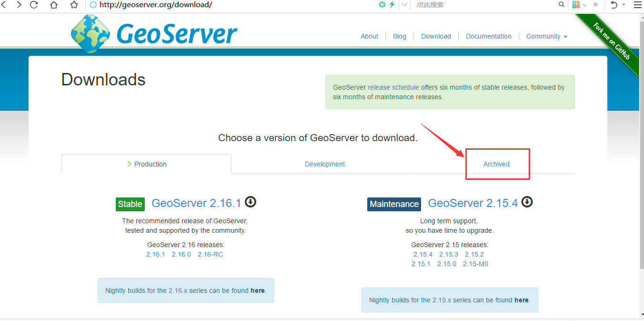Switch to the Development tab
Image resolution: width=644 pixels, height=321 pixels.
324,164
